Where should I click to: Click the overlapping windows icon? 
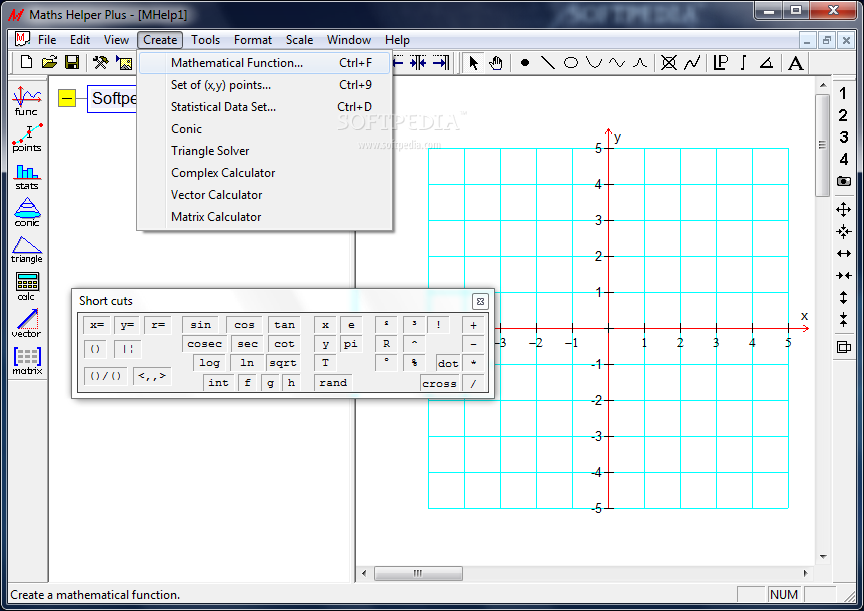point(844,347)
